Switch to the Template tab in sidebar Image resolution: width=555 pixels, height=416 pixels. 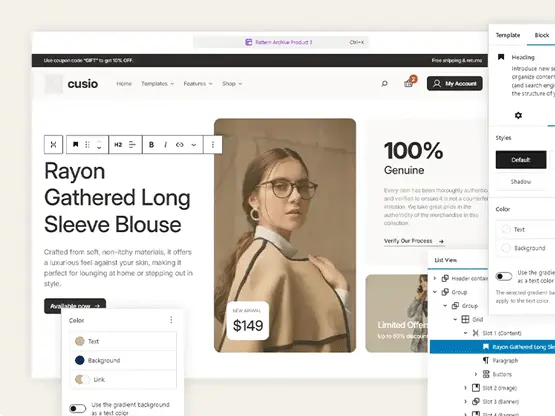508,35
